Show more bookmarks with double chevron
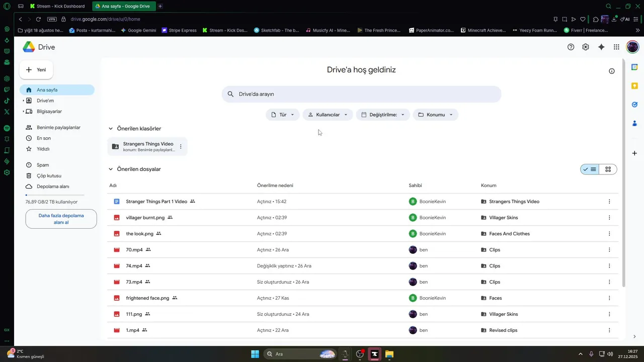This screenshot has height=362, width=644. coord(638,30)
